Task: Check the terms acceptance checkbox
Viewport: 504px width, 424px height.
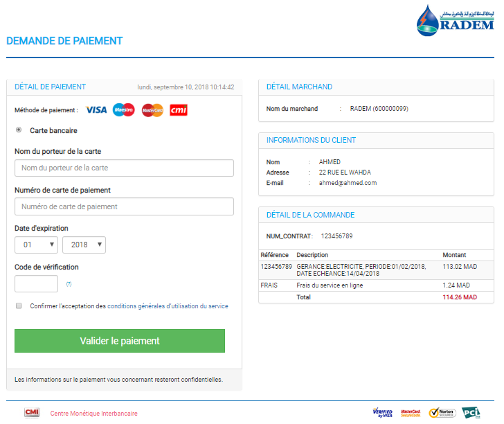Action: pos(19,306)
